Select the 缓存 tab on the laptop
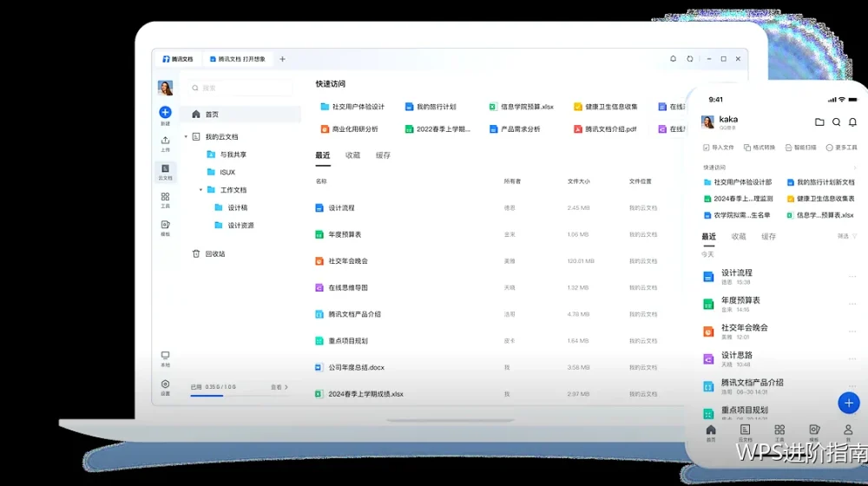 (x=383, y=155)
